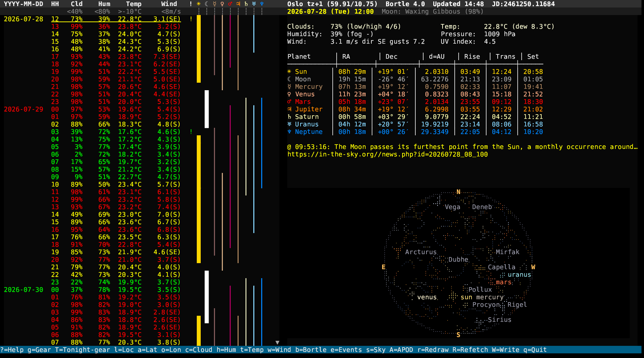The height and width of the screenshot is (358, 644).
Task: Click the Venus symbol next to Venus
Action: pos(289,94)
